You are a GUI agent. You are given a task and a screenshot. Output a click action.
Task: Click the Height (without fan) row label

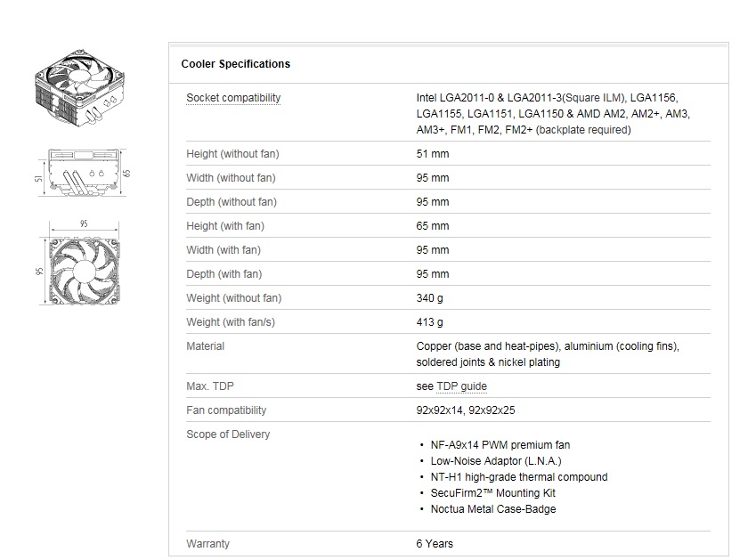point(232,154)
